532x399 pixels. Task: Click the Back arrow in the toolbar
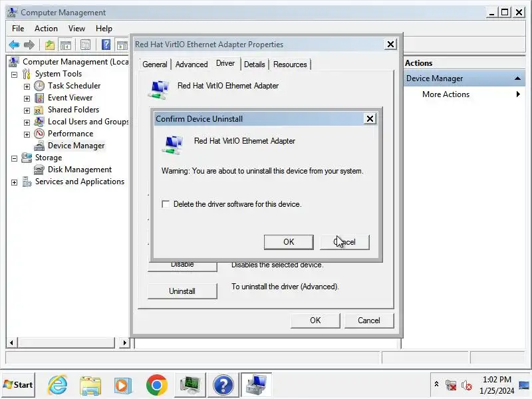coord(14,45)
